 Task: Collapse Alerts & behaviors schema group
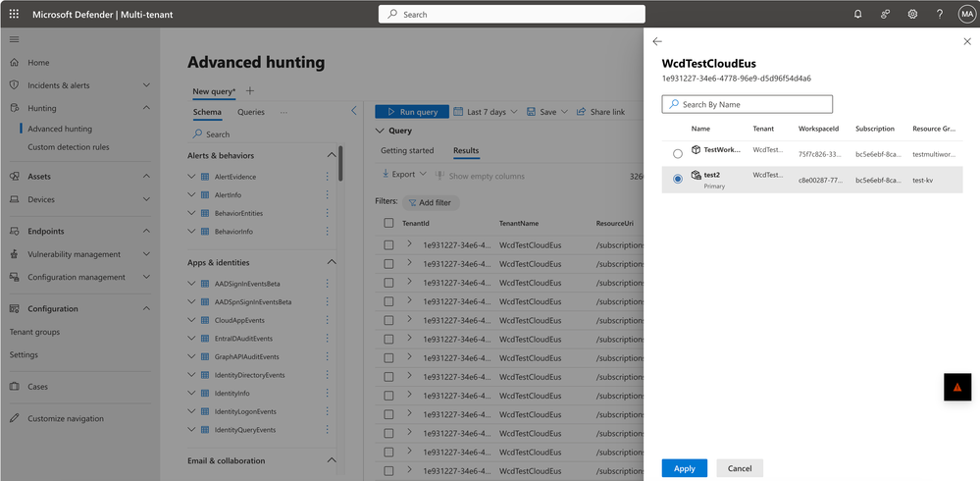pyautogui.click(x=332, y=155)
